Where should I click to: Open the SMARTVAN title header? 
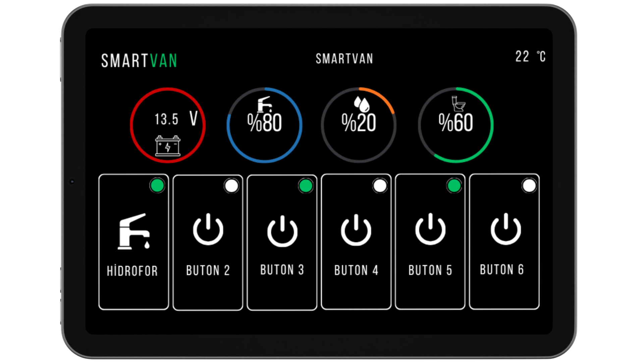pyautogui.click(x=344, y=59)
